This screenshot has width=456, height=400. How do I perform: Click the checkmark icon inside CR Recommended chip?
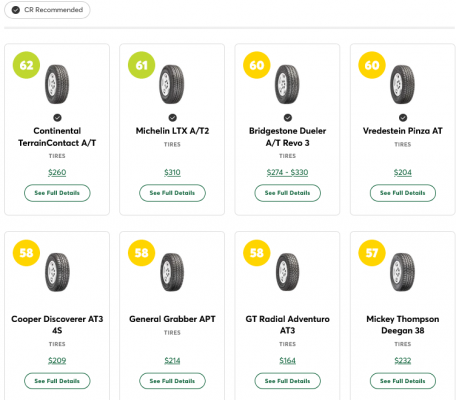click(x=16, y=10)
